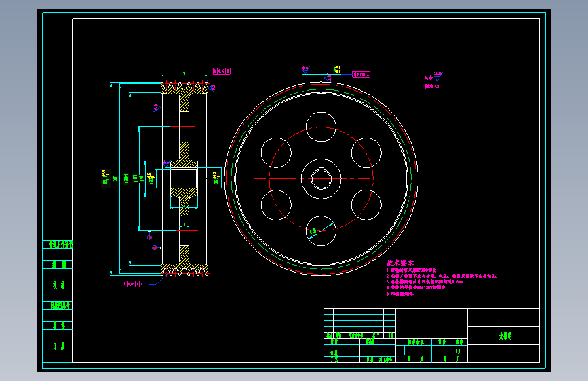Select the magenta 技术要求 heading text
Image resolution: width=588 pixels, height=381 pixels.
(399, 263)
